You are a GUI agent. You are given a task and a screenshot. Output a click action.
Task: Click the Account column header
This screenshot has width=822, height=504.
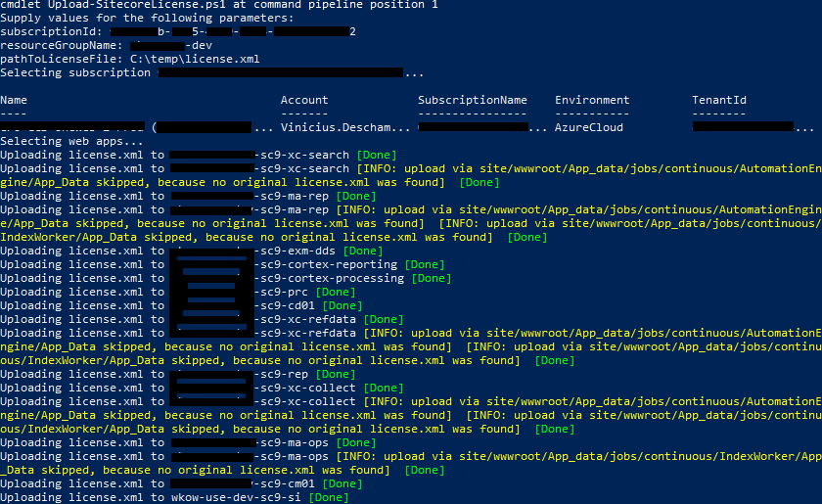[304, 100]
